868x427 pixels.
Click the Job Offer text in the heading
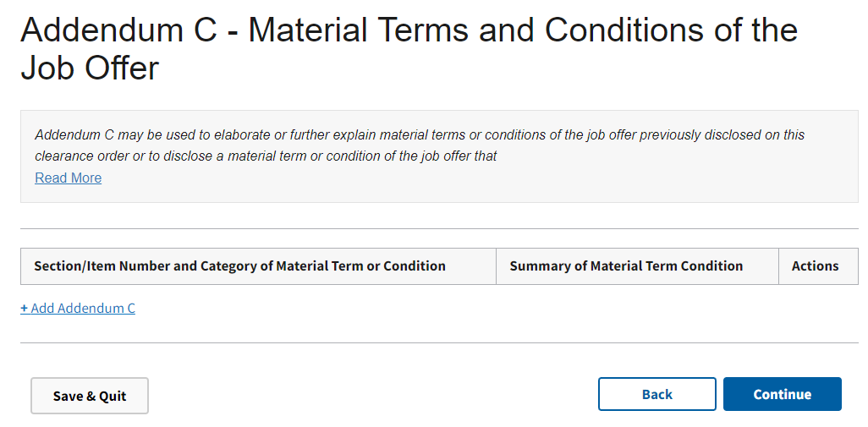(90, 68)
